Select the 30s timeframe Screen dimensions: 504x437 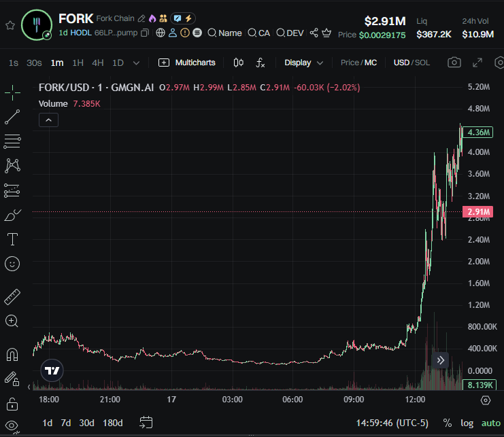(x=34, y=63)
